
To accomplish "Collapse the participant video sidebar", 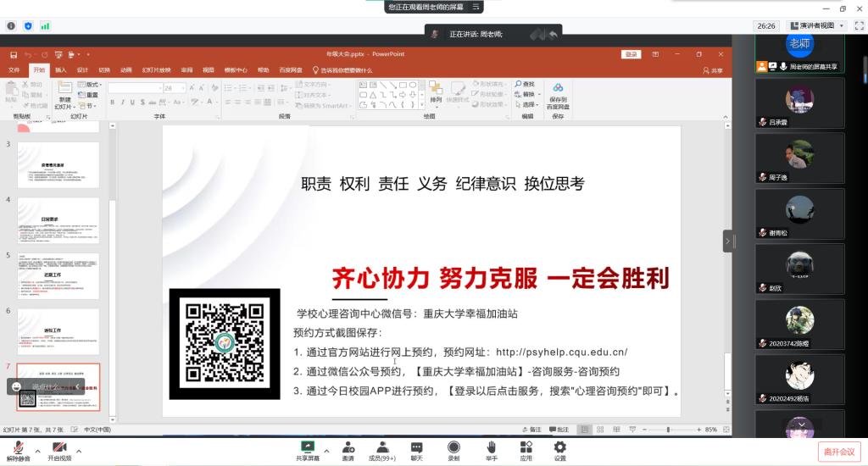I will point(727,241).
